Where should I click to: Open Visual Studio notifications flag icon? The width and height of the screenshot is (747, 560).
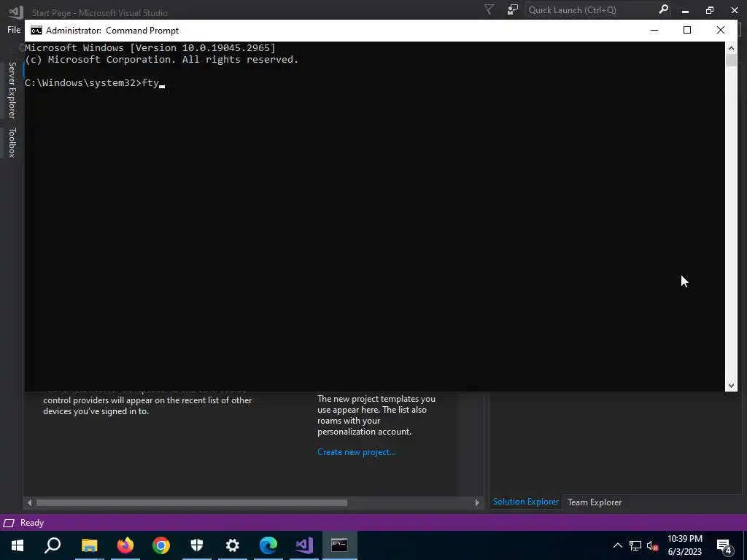[489, 9]
